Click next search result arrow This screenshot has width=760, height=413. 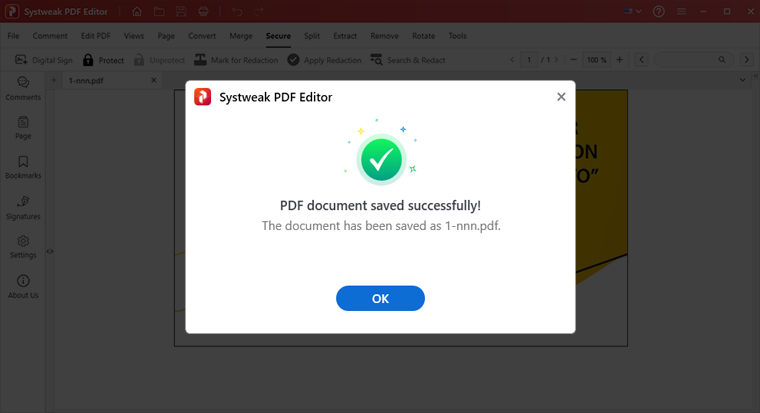coord(746,60)
